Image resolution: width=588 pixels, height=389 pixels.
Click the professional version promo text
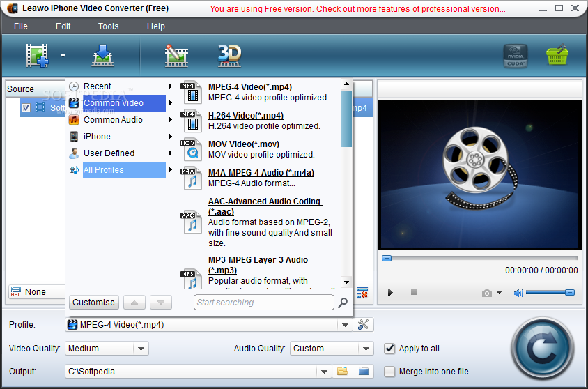click(357, 9)
